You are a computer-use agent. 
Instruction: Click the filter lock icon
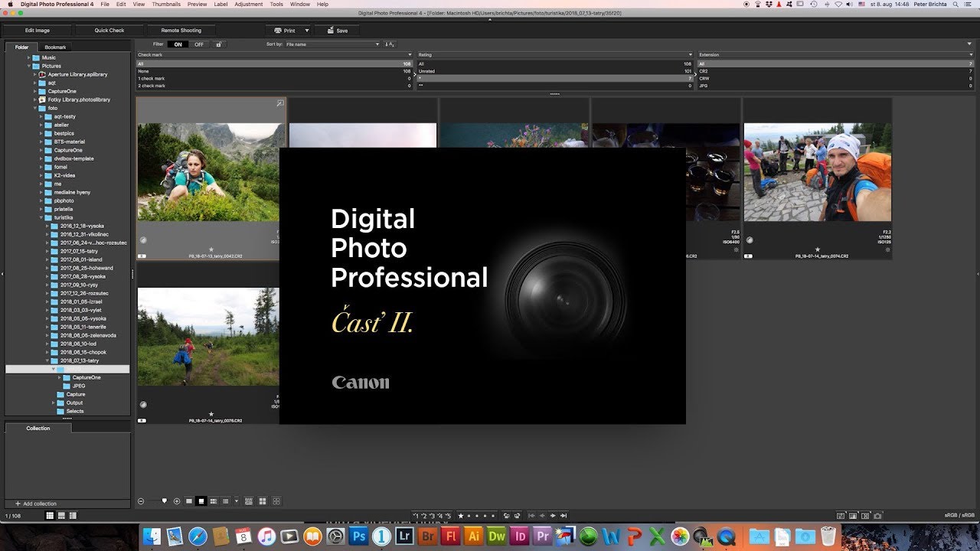[x=219, y=44]
